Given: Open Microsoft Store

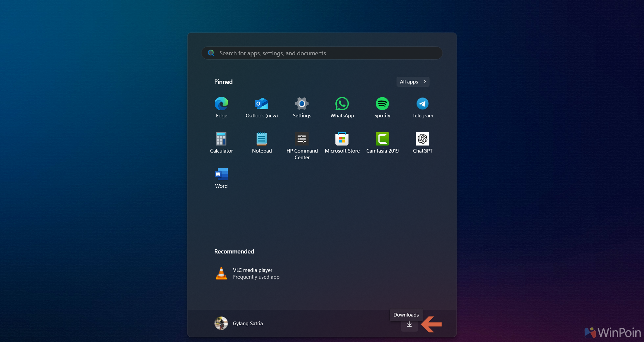Looking at the screenshot, I should (x=342, y=142).
